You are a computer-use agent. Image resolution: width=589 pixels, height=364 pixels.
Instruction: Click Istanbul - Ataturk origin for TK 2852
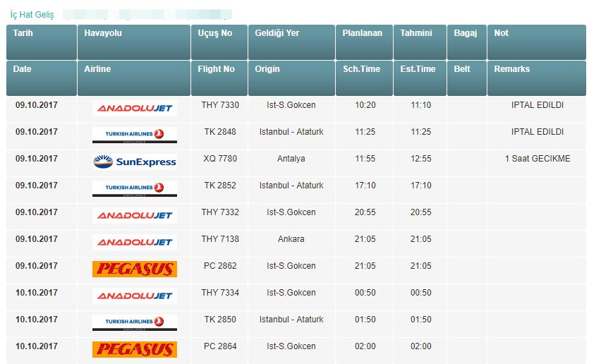tap(291, 186)
